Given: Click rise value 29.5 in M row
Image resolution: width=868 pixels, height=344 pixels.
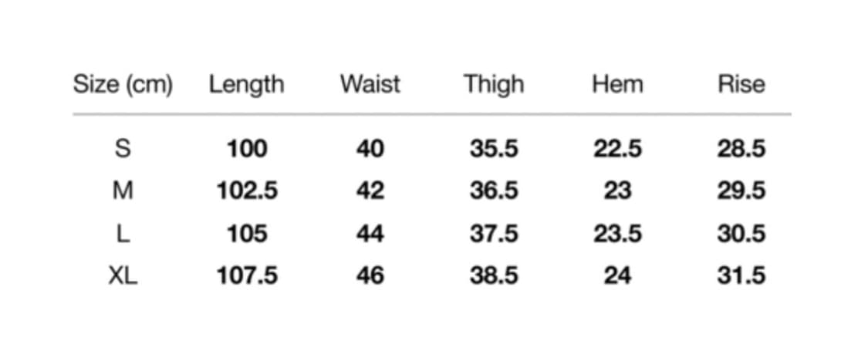Looking at the screenshot, I should point(741,191).
